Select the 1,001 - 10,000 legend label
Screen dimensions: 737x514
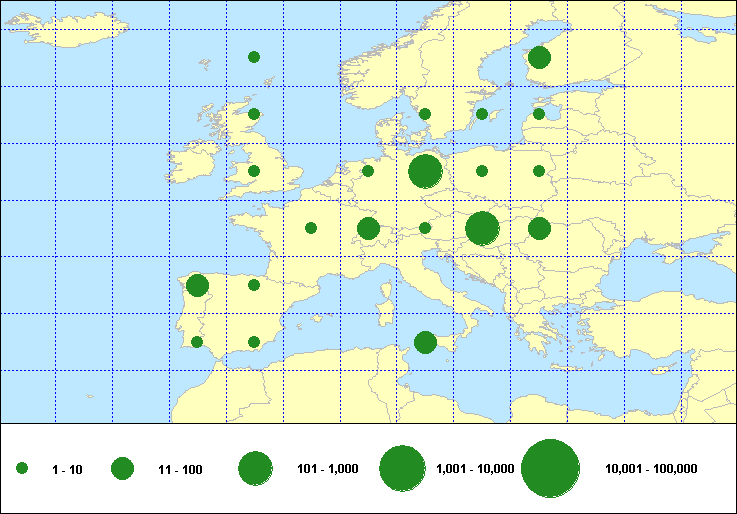(x=476, y=469)
